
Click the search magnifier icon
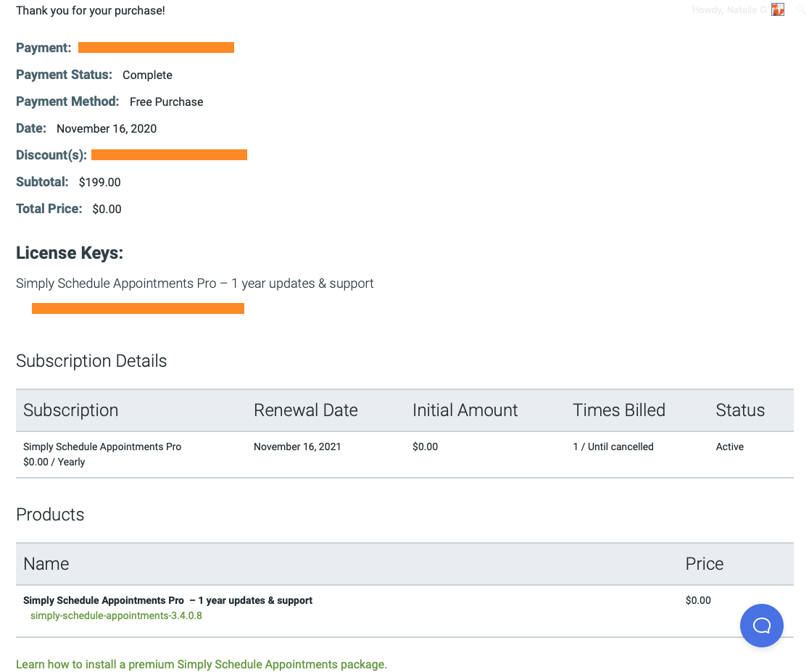(x=802, y=9)
